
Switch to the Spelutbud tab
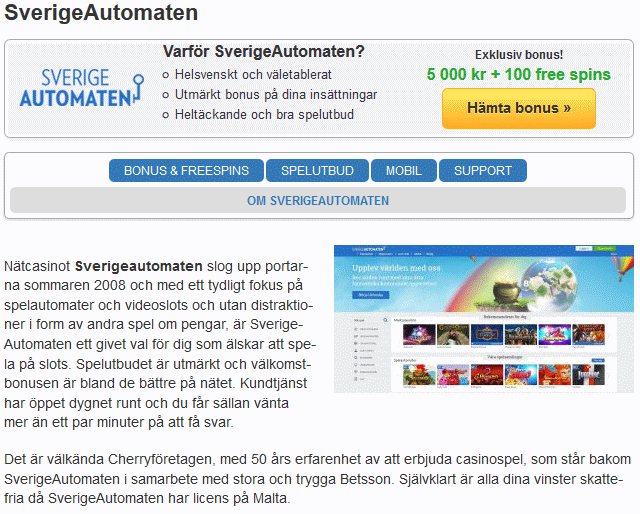pyautogui.click(x=317, y=170)
